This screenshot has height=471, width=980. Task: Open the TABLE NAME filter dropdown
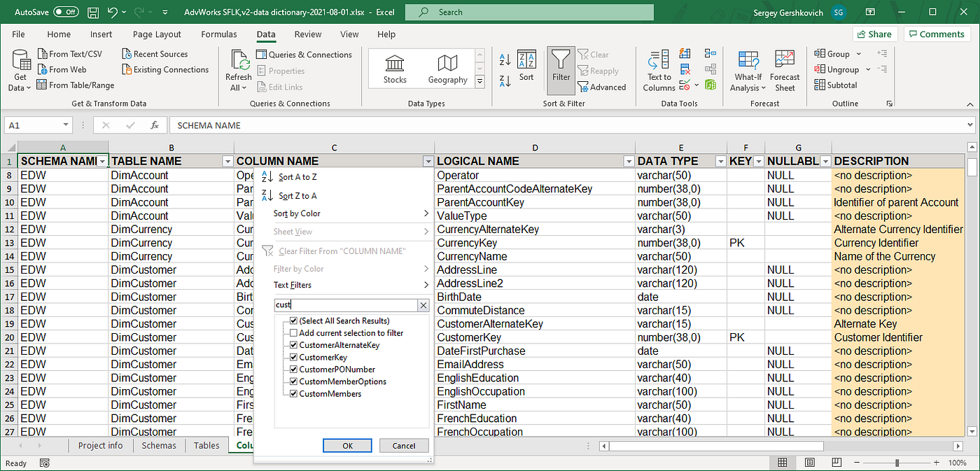point(227,162)
